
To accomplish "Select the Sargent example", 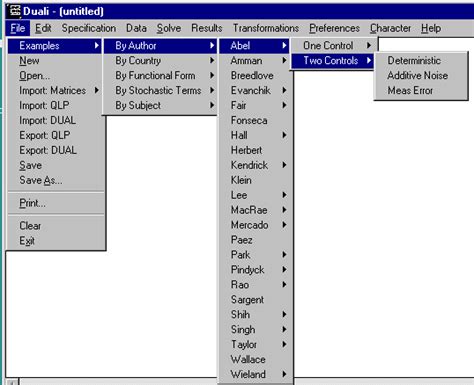I will pyautogui.click(x=256, y=300).
